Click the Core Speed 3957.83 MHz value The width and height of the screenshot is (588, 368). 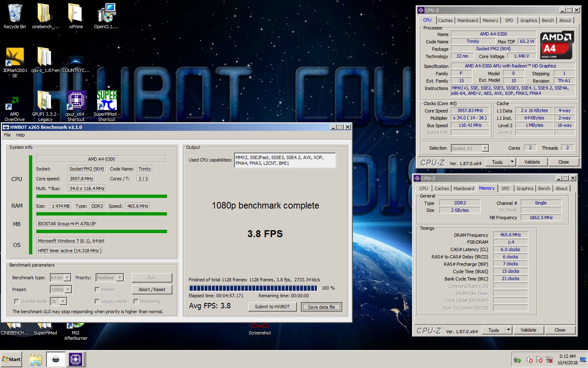pos(470,110)
